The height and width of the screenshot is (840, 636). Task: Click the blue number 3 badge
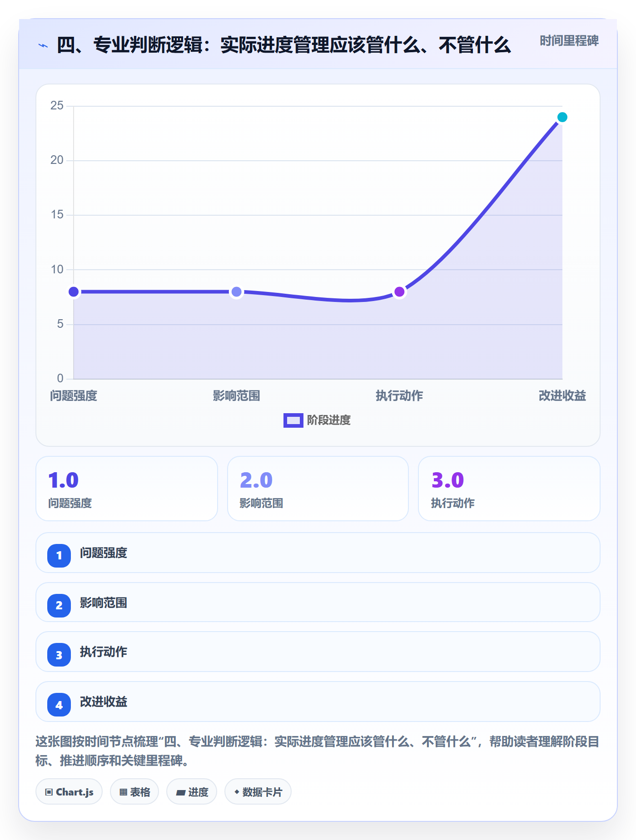(59, 655)
